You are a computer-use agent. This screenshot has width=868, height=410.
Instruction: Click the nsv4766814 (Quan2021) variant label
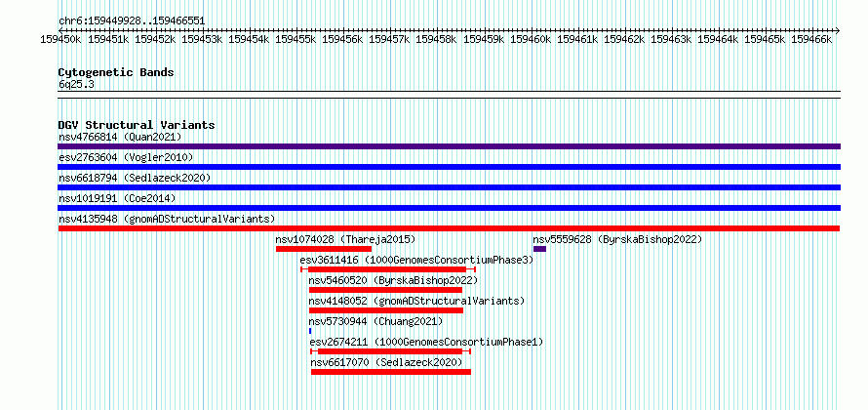pos(120,137)
